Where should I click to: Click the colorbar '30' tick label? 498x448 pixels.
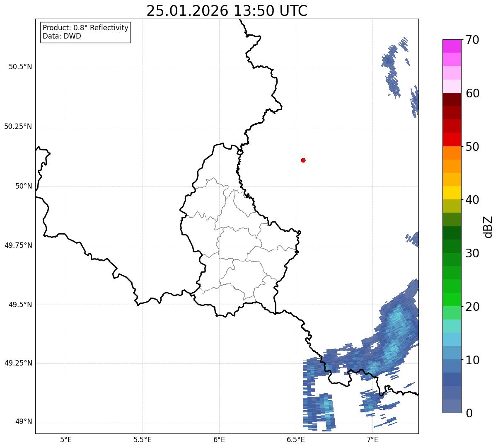pos(472,253)
